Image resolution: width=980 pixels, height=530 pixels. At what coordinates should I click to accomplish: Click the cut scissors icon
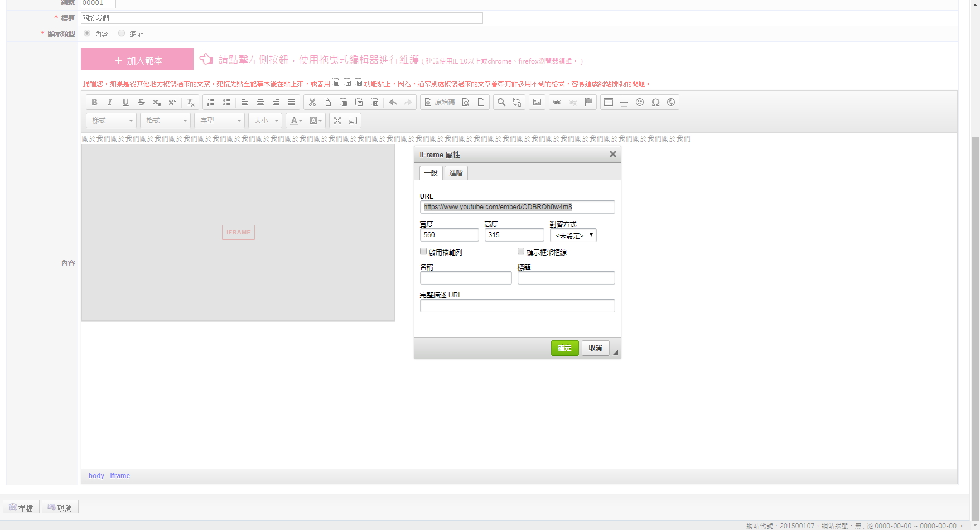tap(312, 102)
